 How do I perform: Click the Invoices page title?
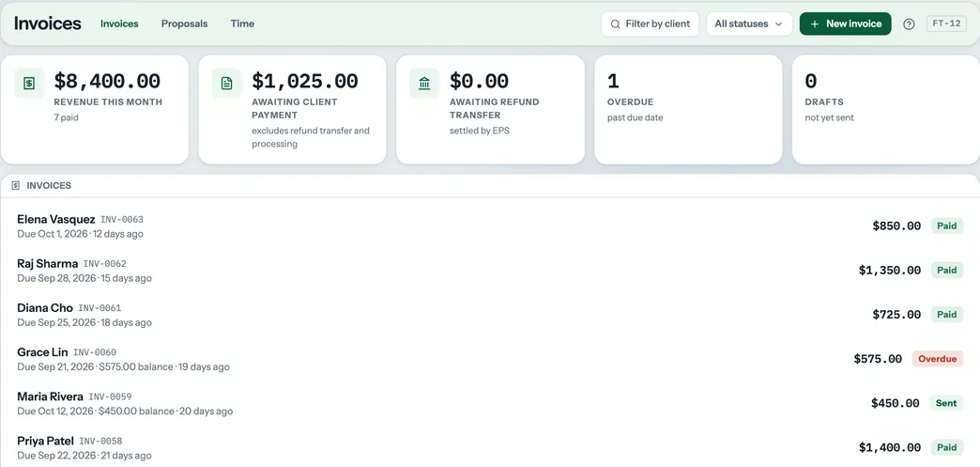(x=48, y=23)
